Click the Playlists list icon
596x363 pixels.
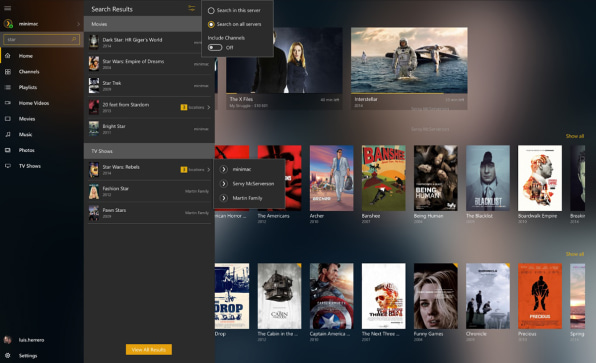pyautogui.click(x=8, y=87)
